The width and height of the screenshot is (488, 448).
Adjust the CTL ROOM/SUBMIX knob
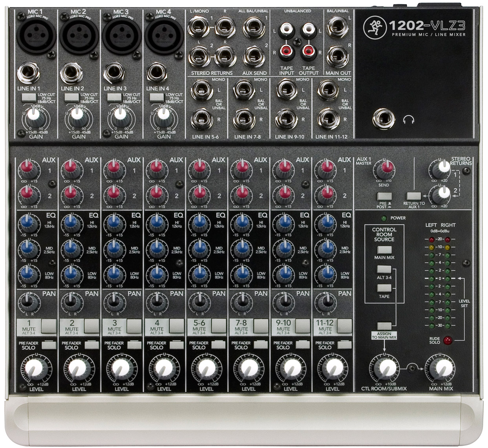tap(385, 369)
